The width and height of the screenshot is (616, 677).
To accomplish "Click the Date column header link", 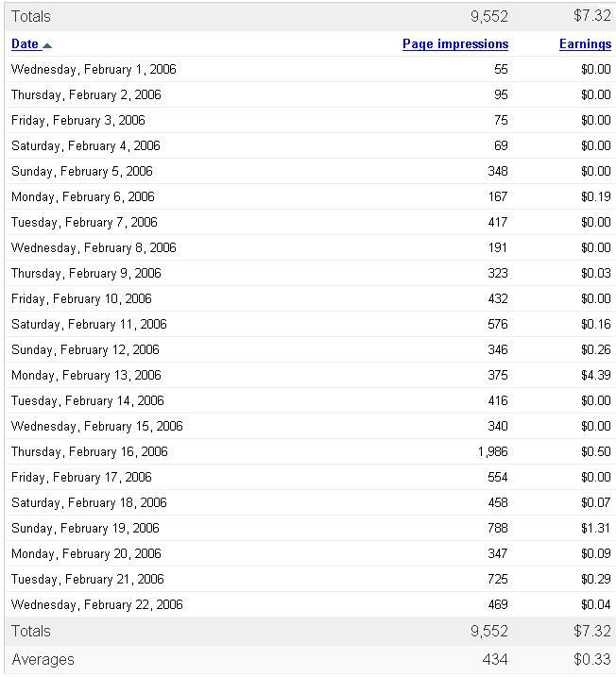I will click(25, 44).
